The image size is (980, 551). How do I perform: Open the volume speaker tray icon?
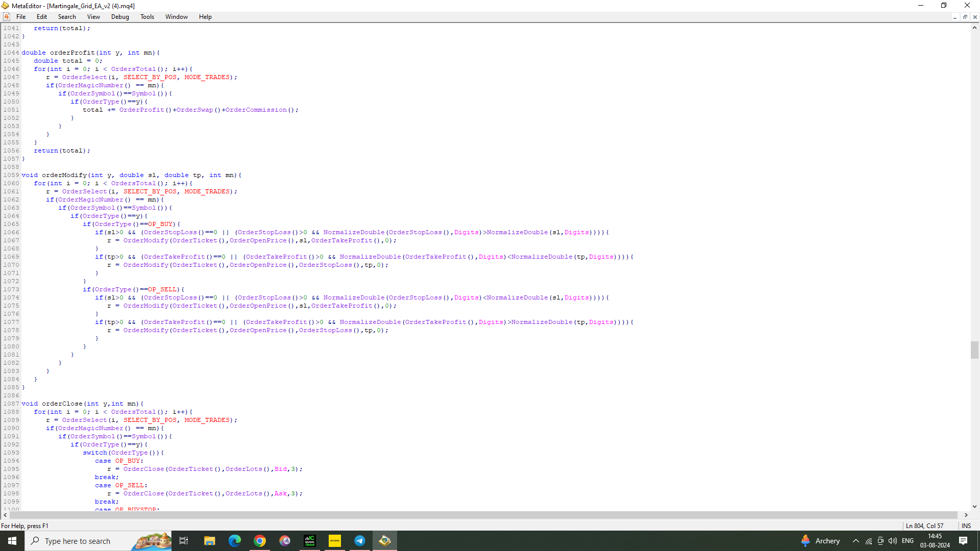pyautogui.click(x=893, y=541)
